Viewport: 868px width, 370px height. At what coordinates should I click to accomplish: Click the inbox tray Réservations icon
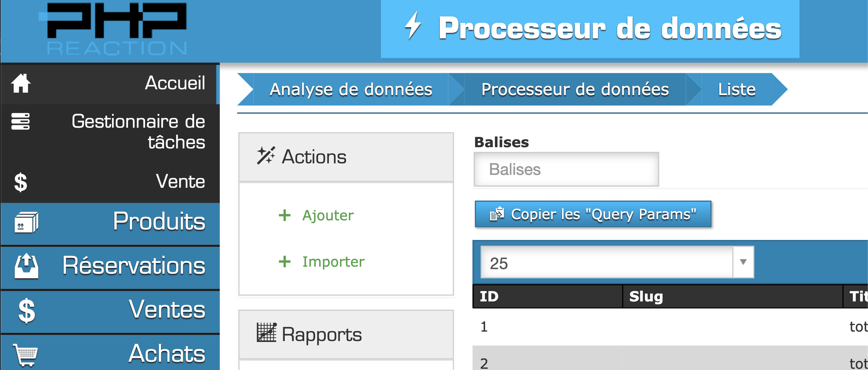point(26,266)
